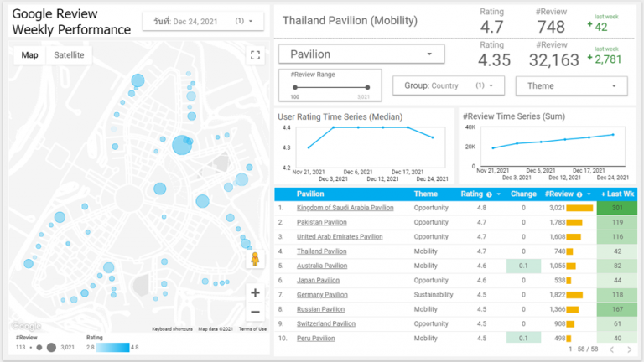Viewport: 644px width, 362px height.
Task: Open Germany Pavilion link
Action: [322, 295]
